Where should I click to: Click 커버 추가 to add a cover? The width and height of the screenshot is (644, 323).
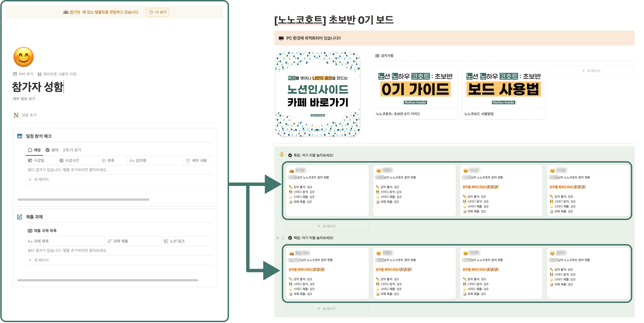tap(23, 74)
